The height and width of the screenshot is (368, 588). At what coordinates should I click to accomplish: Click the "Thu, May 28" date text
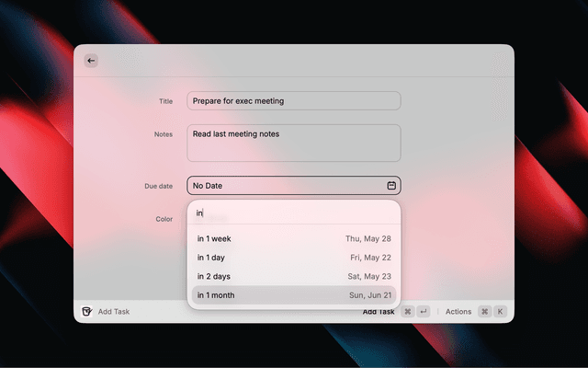tap(368, 239)
